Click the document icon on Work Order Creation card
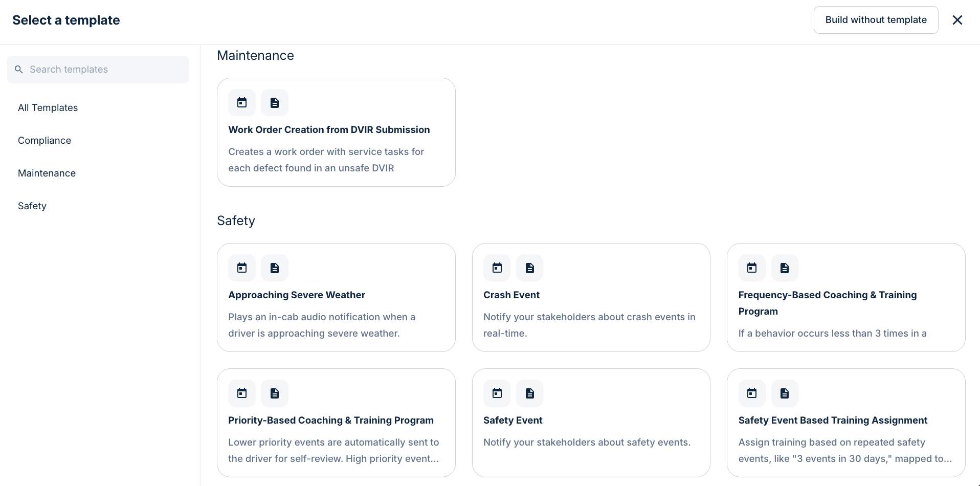980x486 pixels. coord(274,102)
